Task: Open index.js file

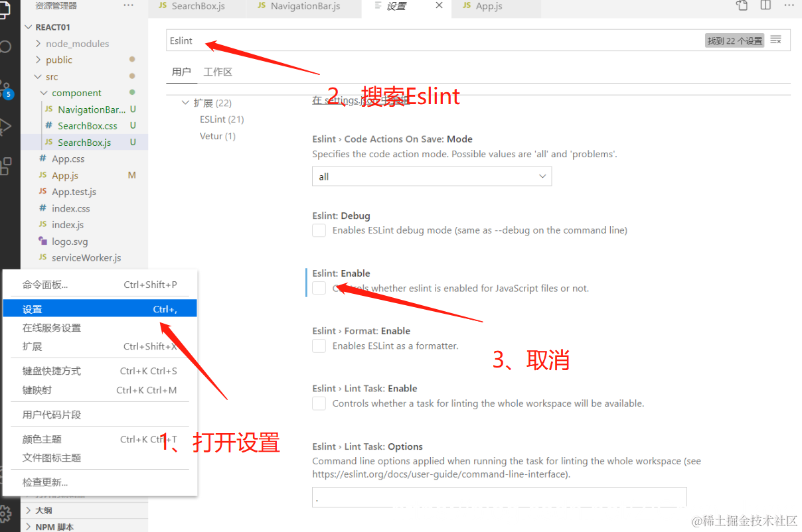Action: pyautogui.click(x=68, y=225)
